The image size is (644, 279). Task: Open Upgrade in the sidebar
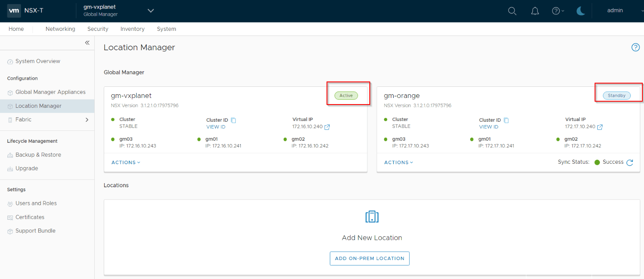[26, 169]
